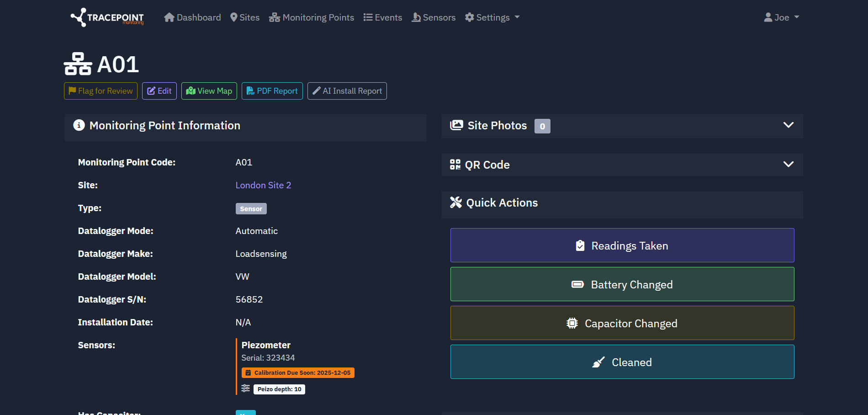
Task: Click the Readings Taken quick action
Action: [x=622, y=245]
